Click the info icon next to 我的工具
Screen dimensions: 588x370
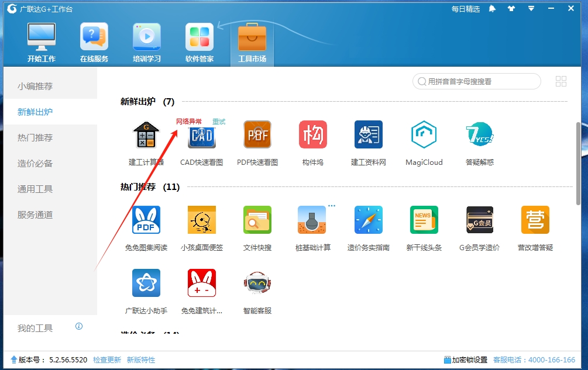79,326
